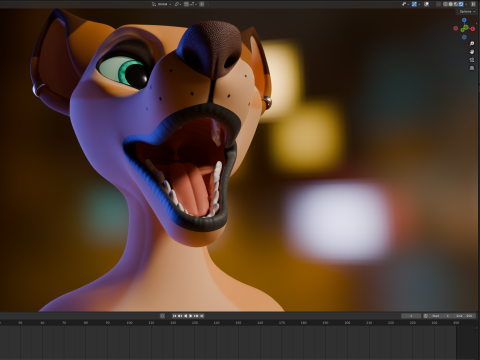Toggle auto keying in the timeline
Image resolution: width=480 pixels, height=360 pixels.
click(x=162, y=316)
